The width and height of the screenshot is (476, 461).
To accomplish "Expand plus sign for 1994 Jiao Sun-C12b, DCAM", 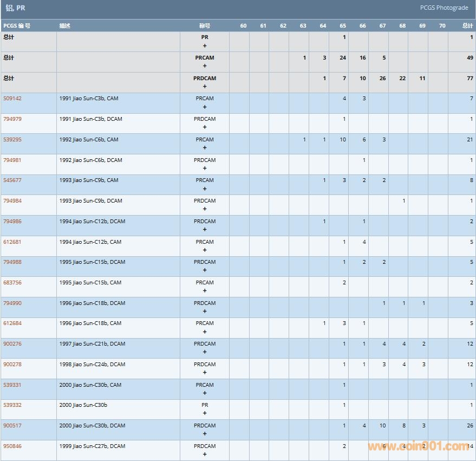I will click(205, 230).
